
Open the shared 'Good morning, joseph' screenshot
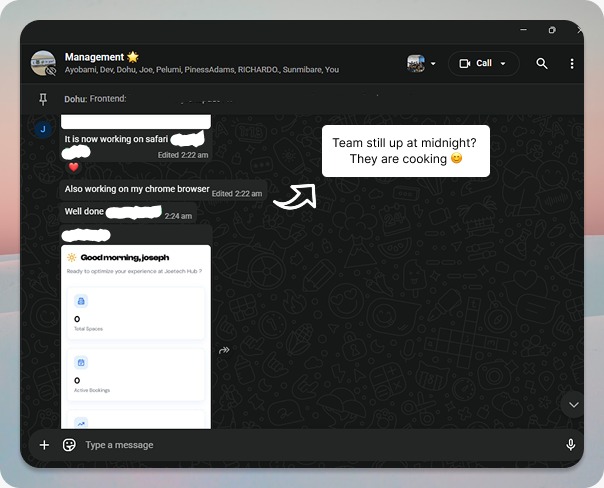(x=136, y=337)
